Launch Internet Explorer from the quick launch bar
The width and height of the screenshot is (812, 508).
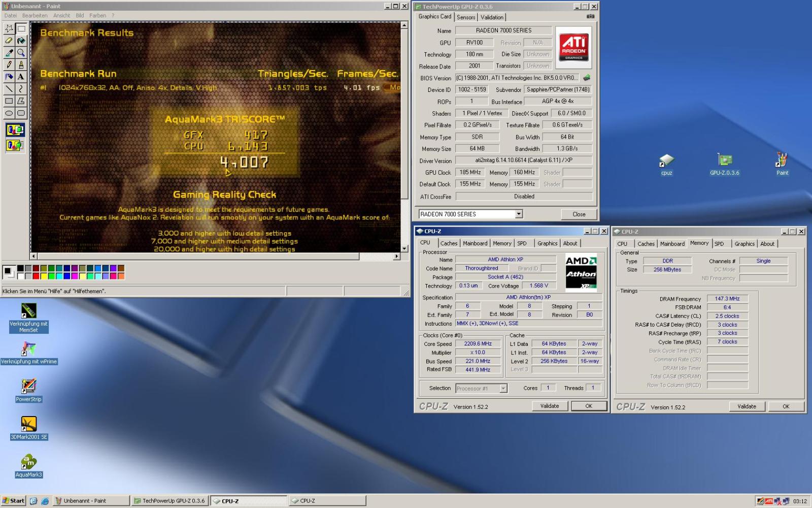45,501
